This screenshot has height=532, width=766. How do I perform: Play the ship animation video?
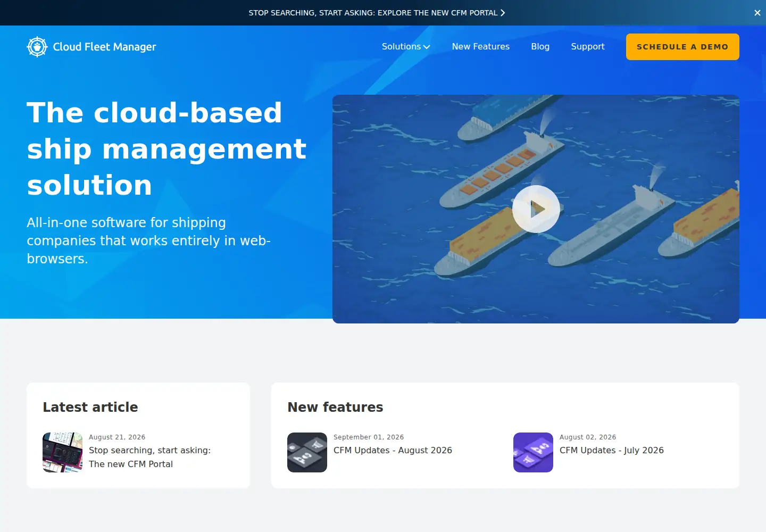536,209
